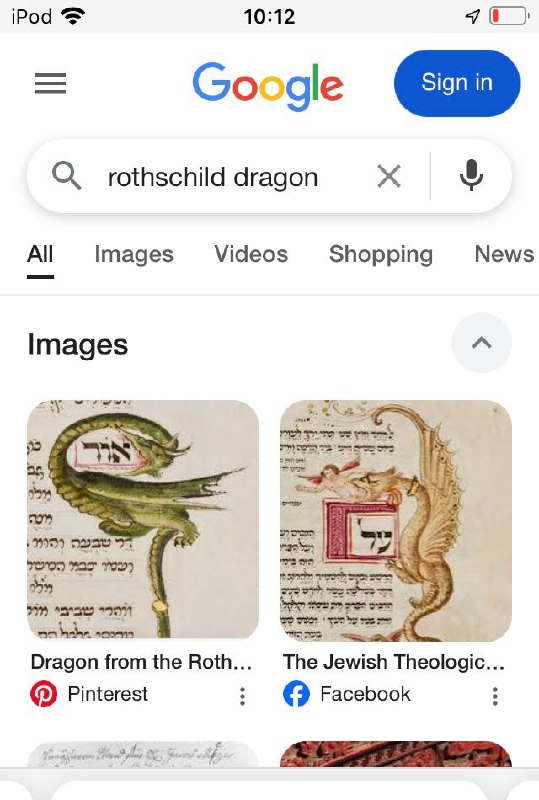Tap the Facebook source icon
Screen dimensions: 539x800
coord(297,694)
